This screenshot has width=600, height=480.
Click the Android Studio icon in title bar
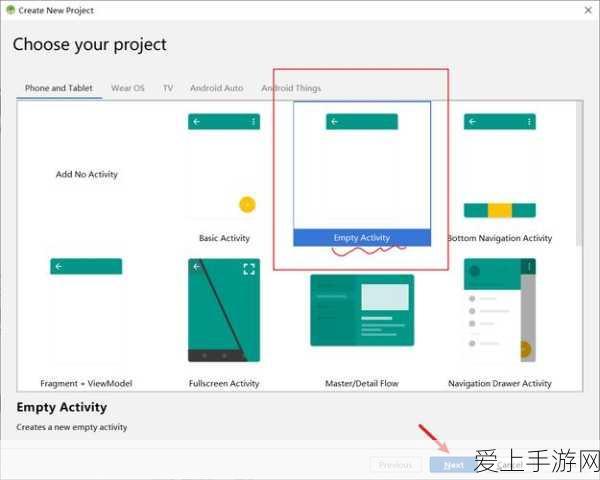[x=10, y=10]
